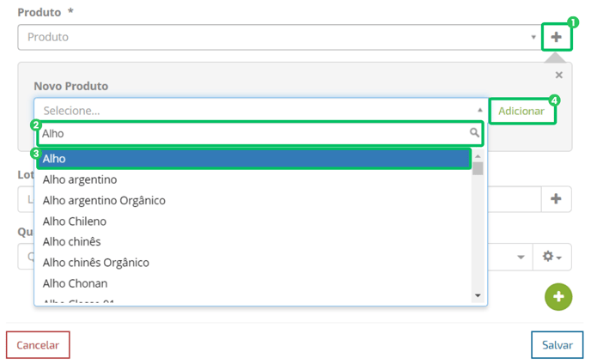Expand the Produto dropdown arrow

[x=533, y=37]
